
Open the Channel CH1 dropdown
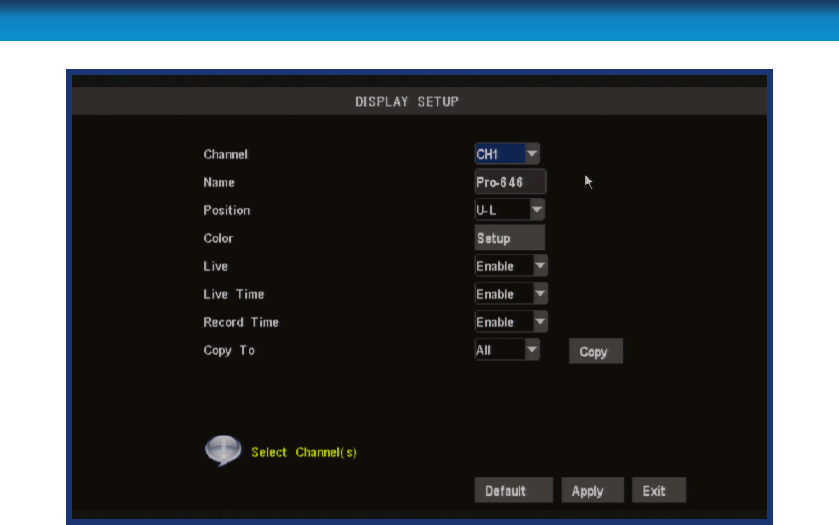(507, 154)
